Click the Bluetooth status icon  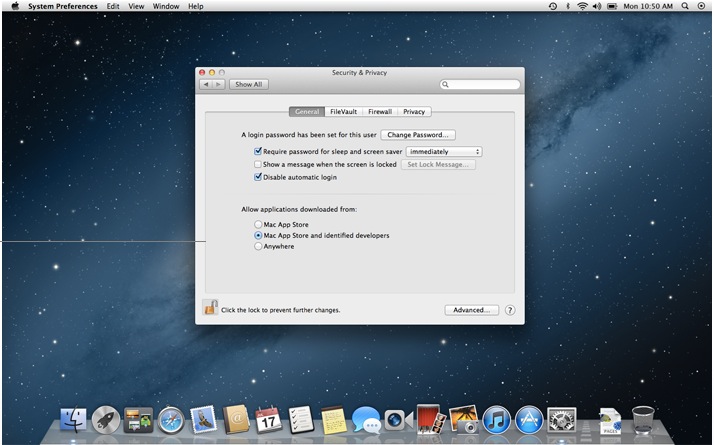(568, 6)
